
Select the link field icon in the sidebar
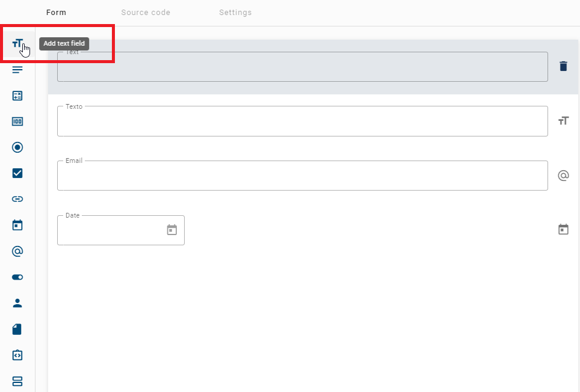point(17,199)
